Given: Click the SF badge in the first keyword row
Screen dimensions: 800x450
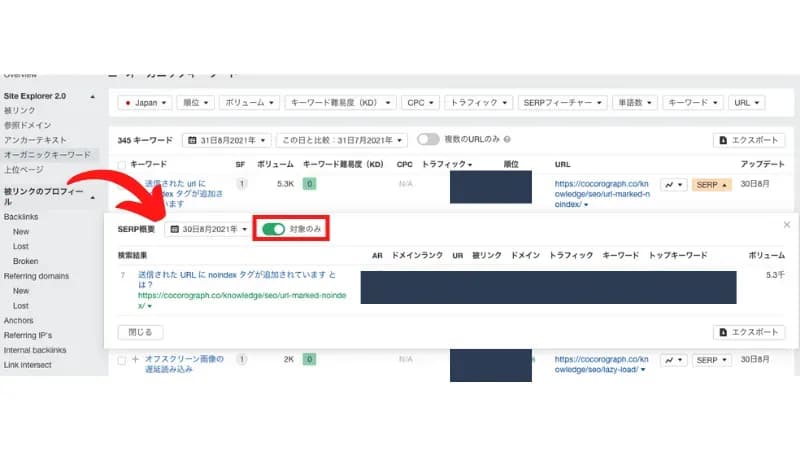Looking at the screenshot, I should (x=241, y=184).
